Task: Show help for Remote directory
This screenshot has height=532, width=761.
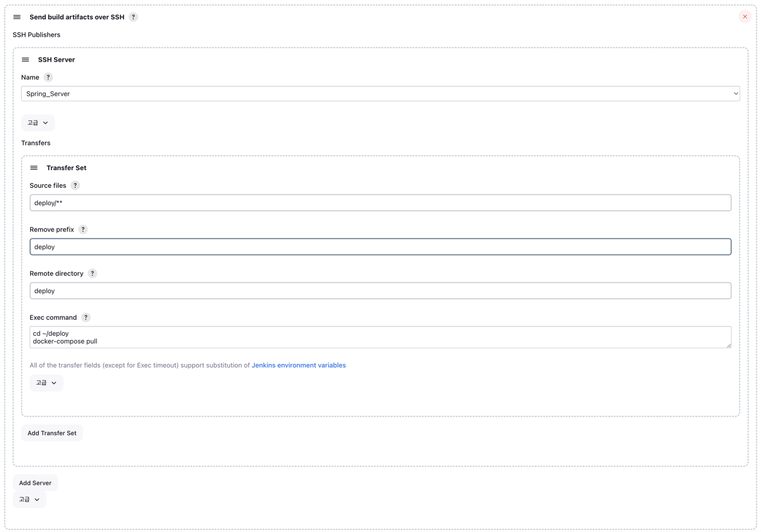Action: click(92, 274)
